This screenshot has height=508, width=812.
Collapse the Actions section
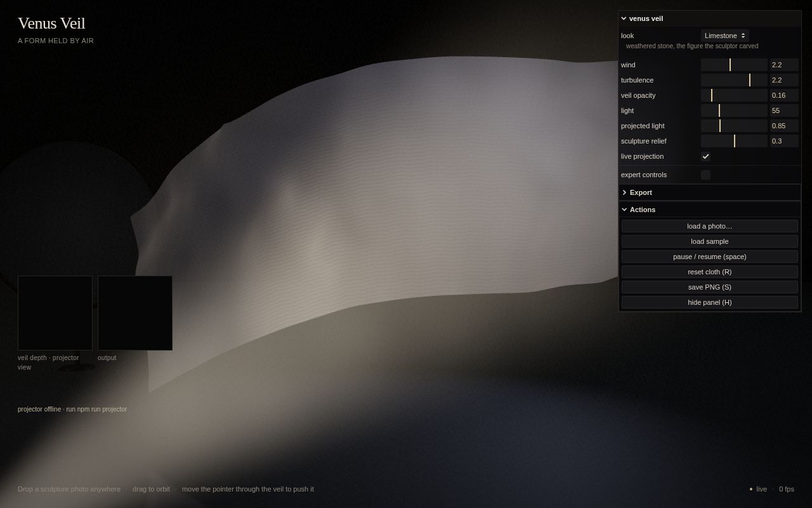coord(710,210)
